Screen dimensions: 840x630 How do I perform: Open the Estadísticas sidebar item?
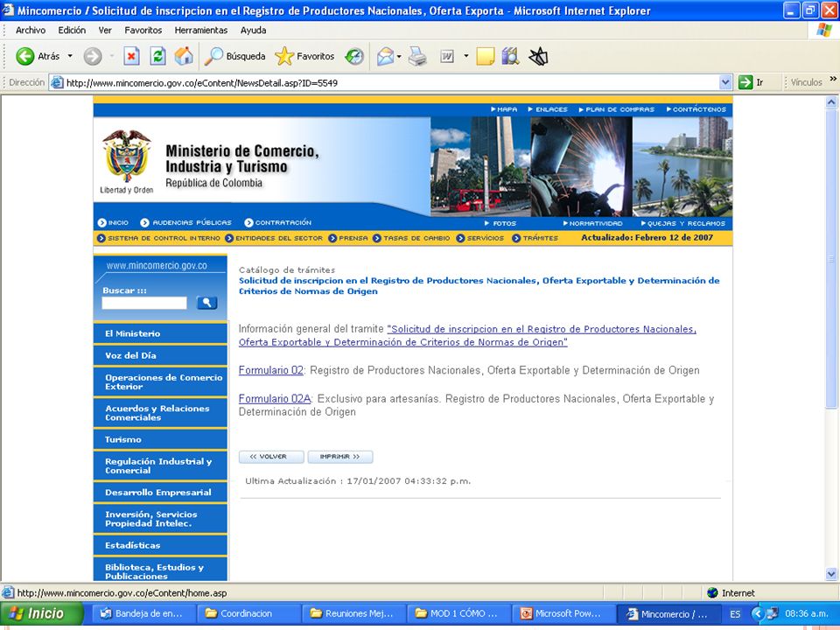[160, 545]
